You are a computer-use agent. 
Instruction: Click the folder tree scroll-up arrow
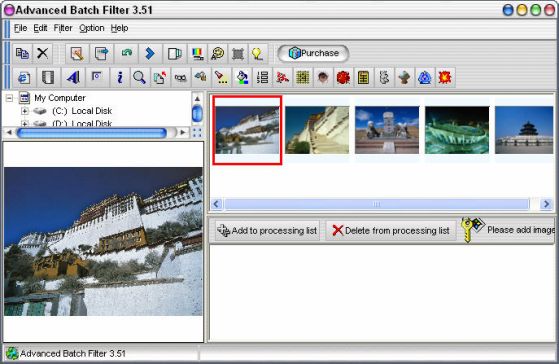tap(197, 98)
